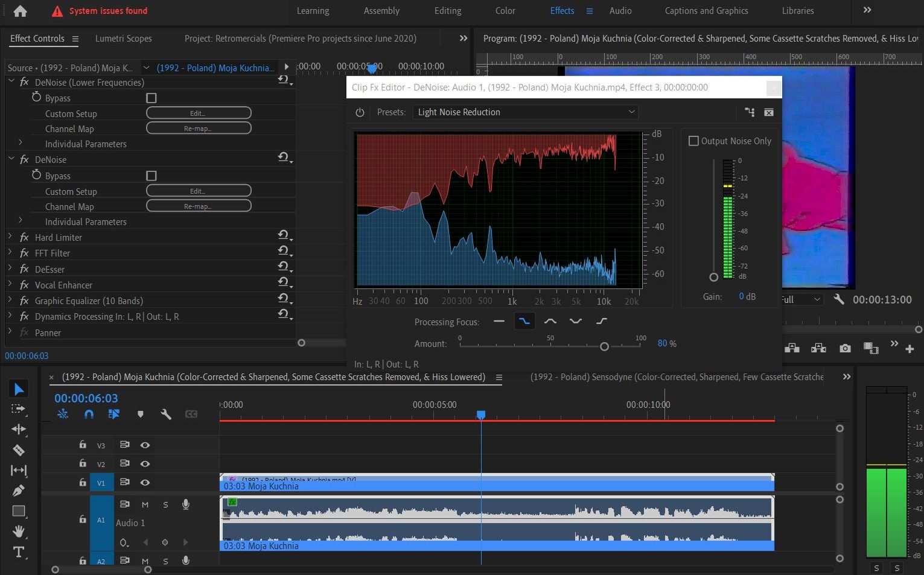Expand the Hard Limiter effect
The image size is (924, 575).
pos(10,237)
